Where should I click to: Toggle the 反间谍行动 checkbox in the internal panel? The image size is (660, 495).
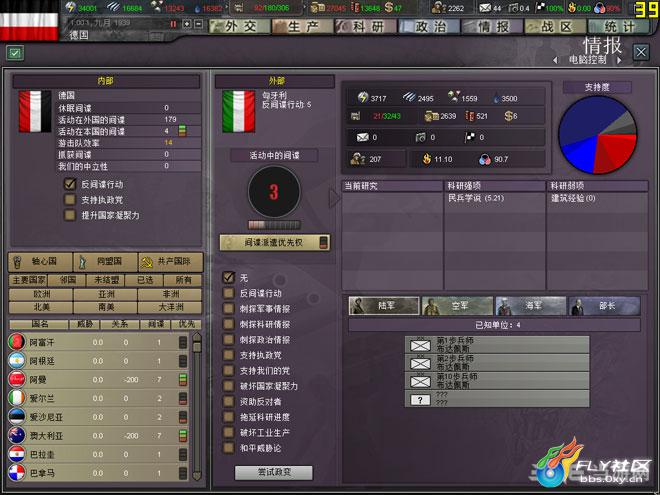click(70, 184)
